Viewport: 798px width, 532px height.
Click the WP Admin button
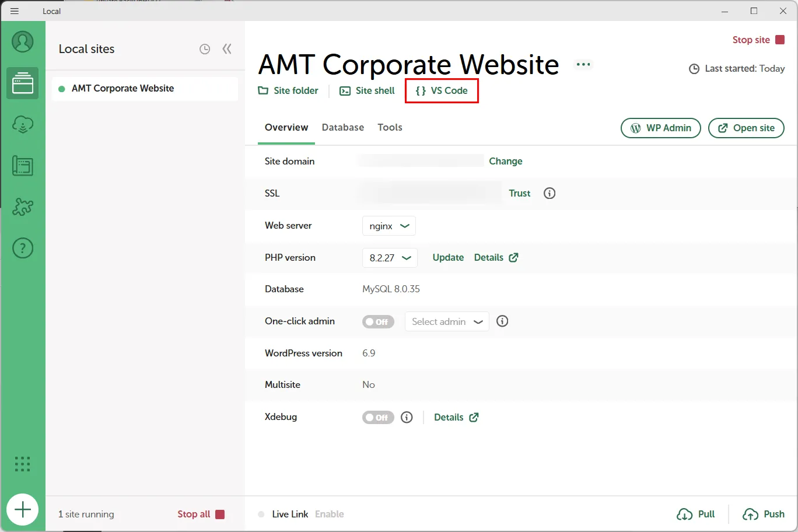point(660,128)
